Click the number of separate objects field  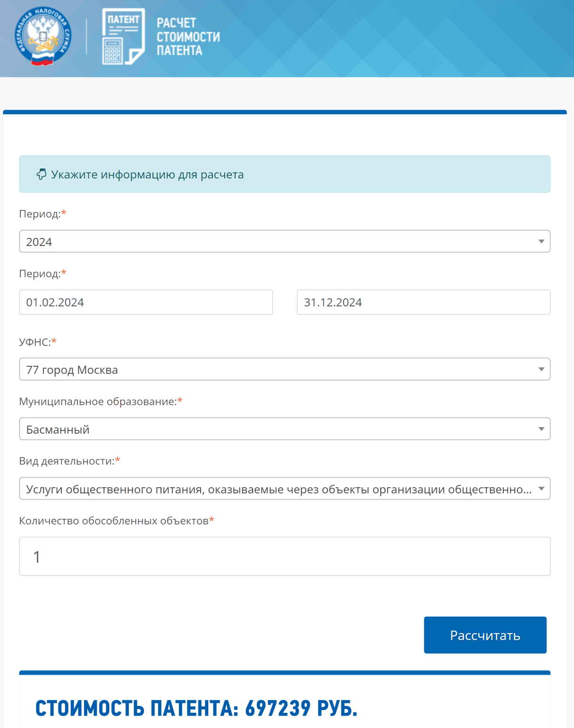pyautogui.click(x=284, y=556)
